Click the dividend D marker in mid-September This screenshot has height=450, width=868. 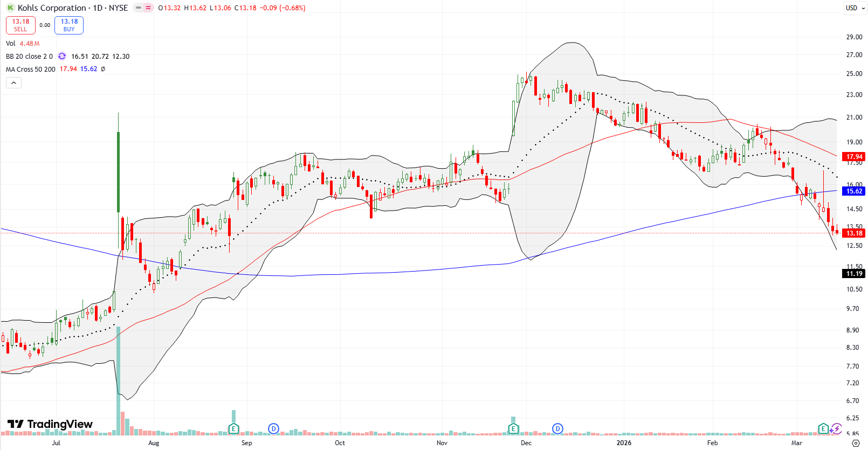coord(273,429)
